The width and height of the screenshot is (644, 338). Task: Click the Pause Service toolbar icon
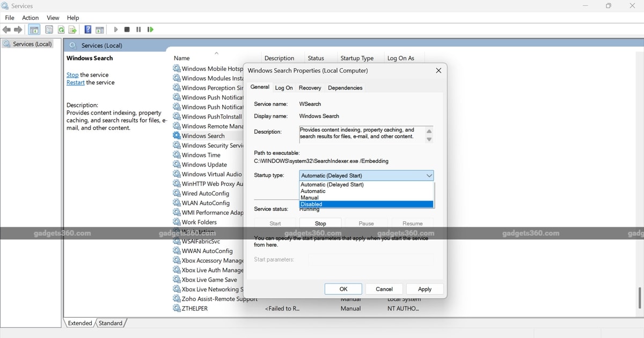click(x=138, y=30)
